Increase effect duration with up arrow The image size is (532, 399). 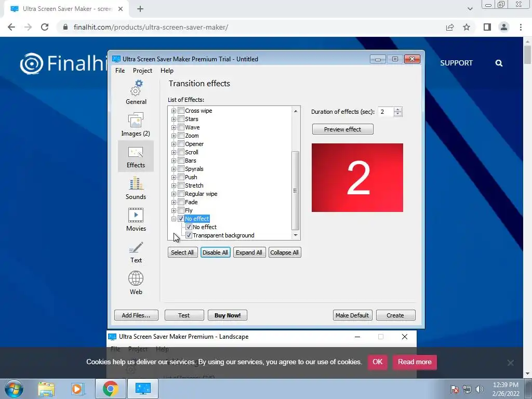point(398,109)
